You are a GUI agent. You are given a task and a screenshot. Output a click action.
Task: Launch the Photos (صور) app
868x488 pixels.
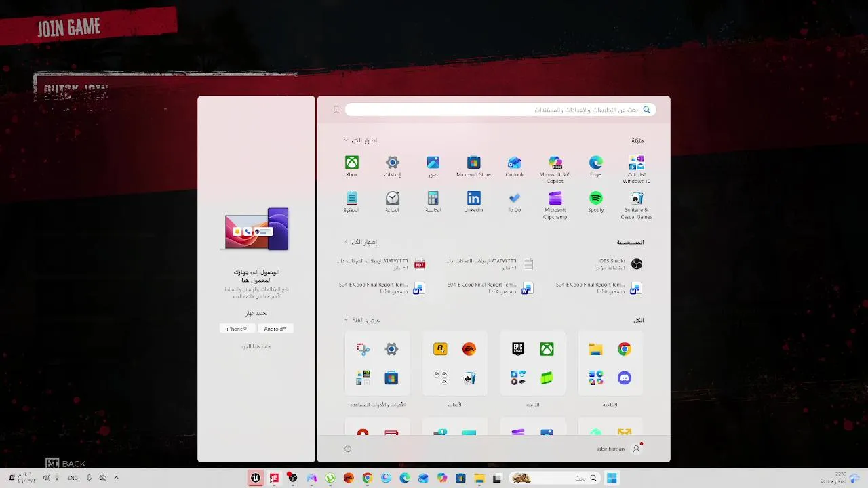click(x=433, y=166)
